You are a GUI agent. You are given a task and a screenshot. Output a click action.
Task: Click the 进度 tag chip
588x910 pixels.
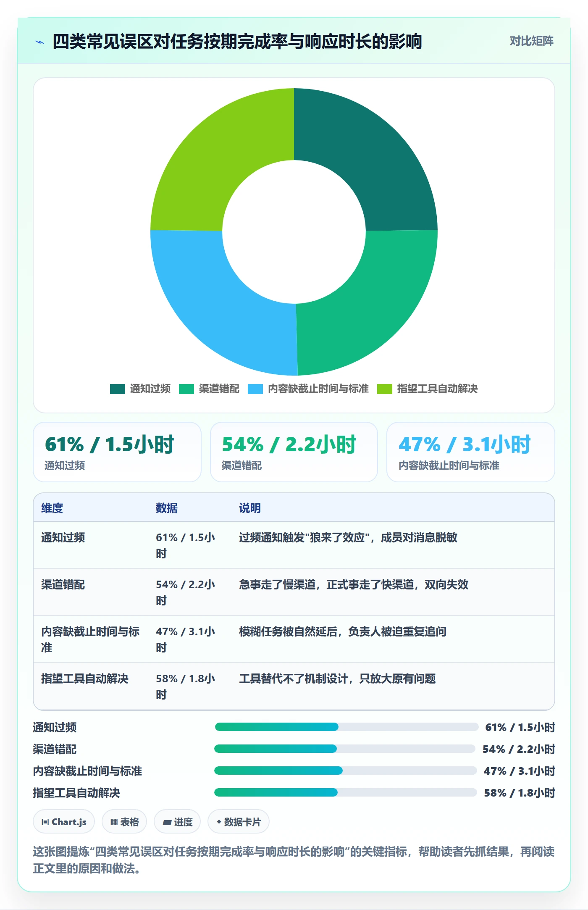pyautogui.click(x=177, y=821)
